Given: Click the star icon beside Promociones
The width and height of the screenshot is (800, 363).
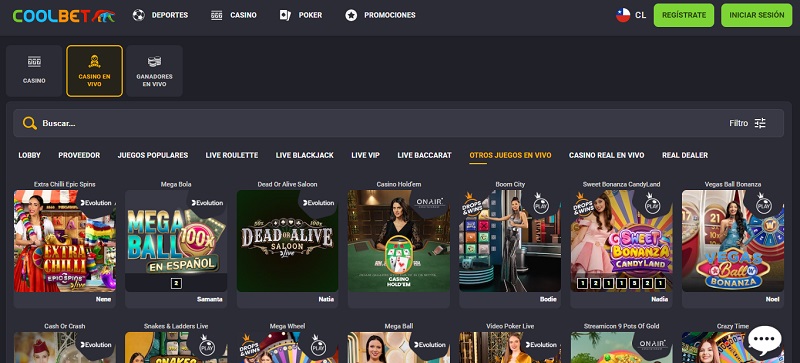Looking at the screenshot, I should 351,15.
